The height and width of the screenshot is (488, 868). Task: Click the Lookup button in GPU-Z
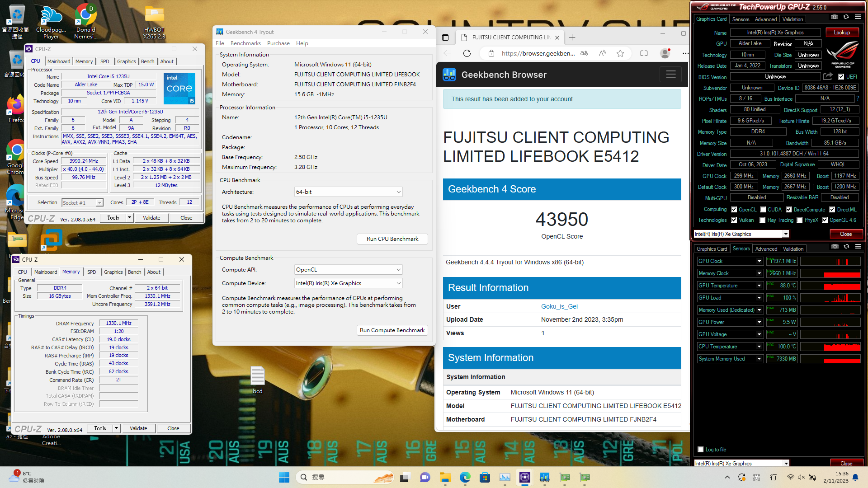[x=842, y=33]
